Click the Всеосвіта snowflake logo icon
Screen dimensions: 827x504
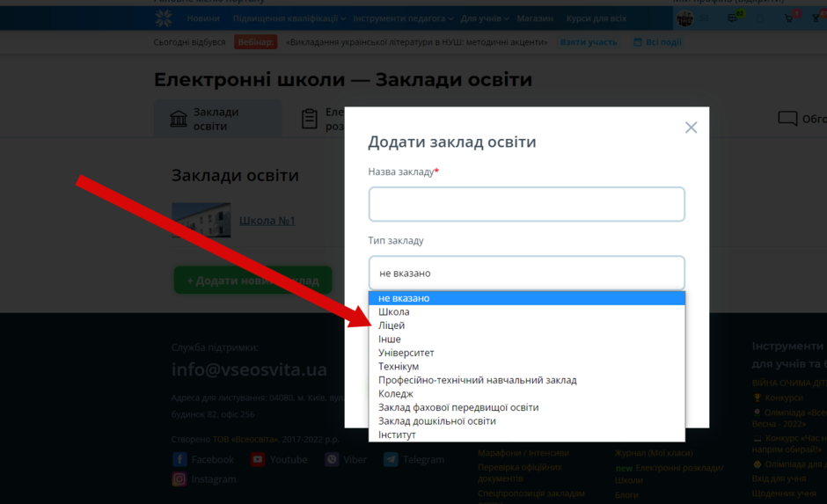point(164,18)
